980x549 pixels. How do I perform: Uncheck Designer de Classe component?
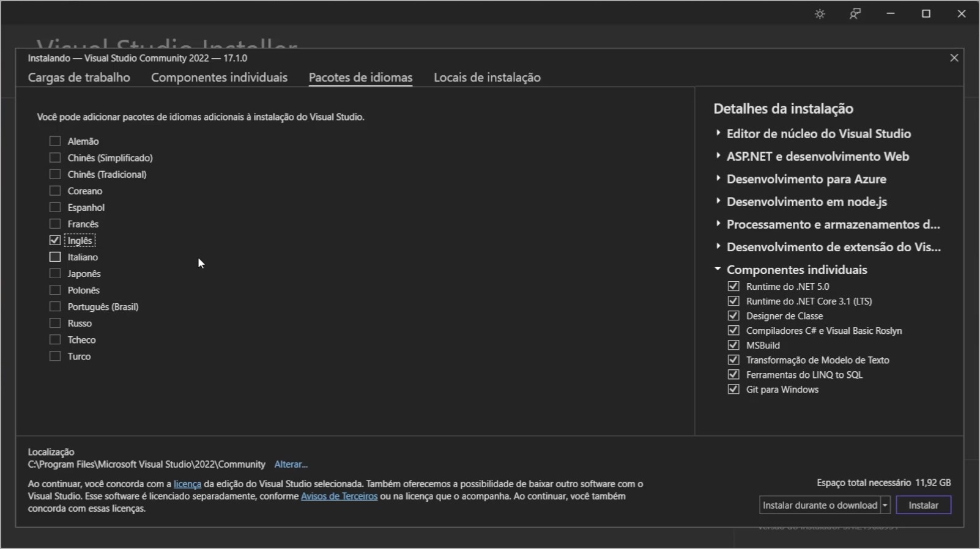[733, 315]
